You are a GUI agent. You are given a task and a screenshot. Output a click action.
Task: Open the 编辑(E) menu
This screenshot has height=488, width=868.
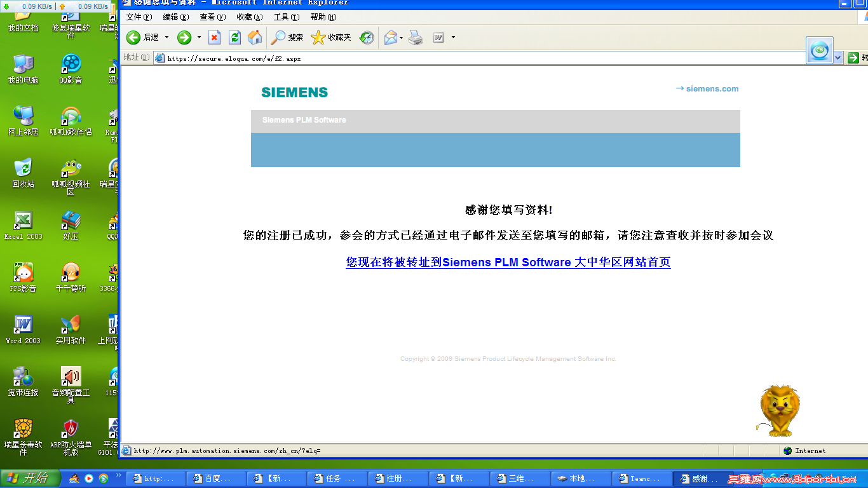coord(175,17)
